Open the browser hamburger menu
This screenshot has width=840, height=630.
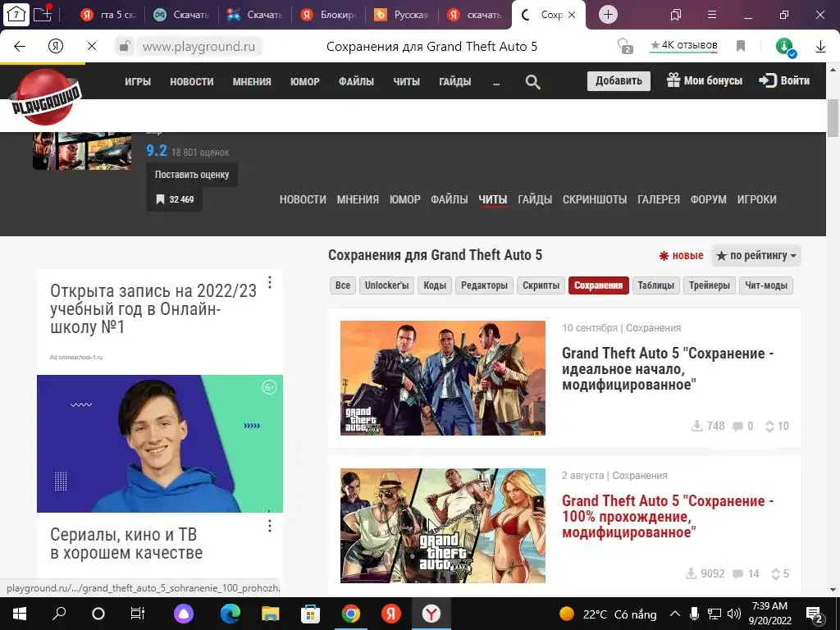pyautogui.click(x=712, y=15)
